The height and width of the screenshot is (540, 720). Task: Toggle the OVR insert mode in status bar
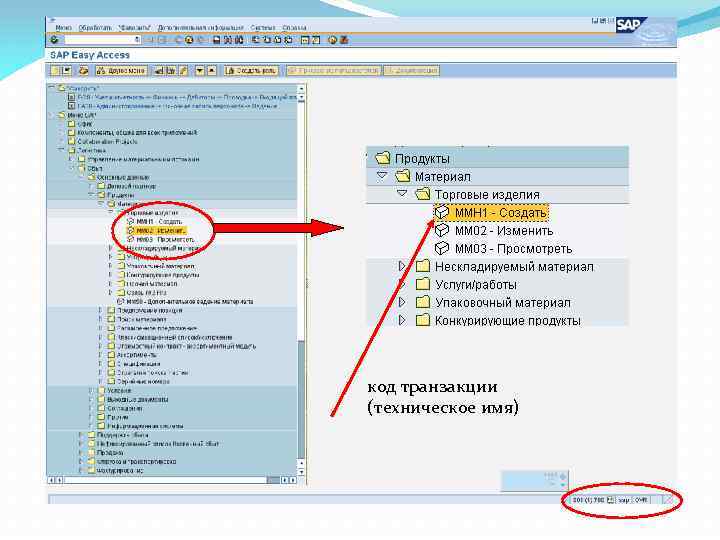tap(641, 500)
